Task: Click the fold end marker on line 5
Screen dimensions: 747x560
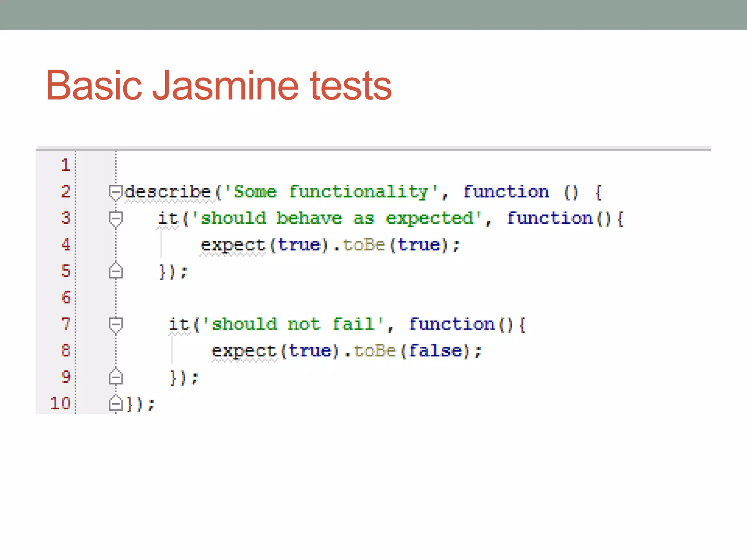Action: tap(116, 271)
